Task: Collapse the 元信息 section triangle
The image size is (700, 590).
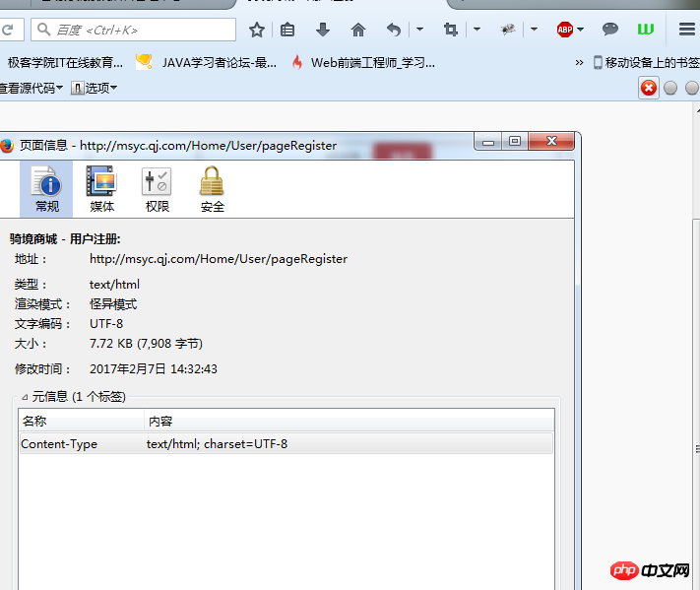Action: click(x=25, y=397)
